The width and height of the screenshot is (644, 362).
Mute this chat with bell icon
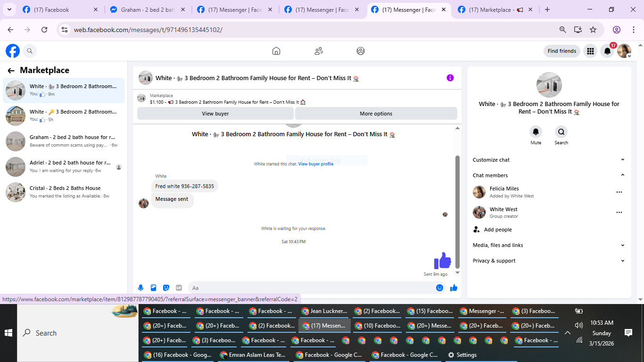point(536,132)
